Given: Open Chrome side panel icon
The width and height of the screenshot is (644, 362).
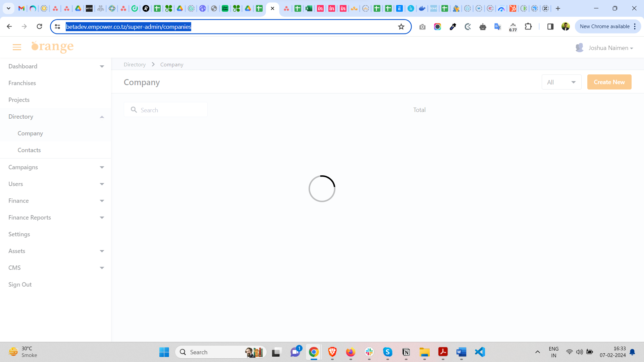Looking at the screenshot, I should tap(550, 26).
